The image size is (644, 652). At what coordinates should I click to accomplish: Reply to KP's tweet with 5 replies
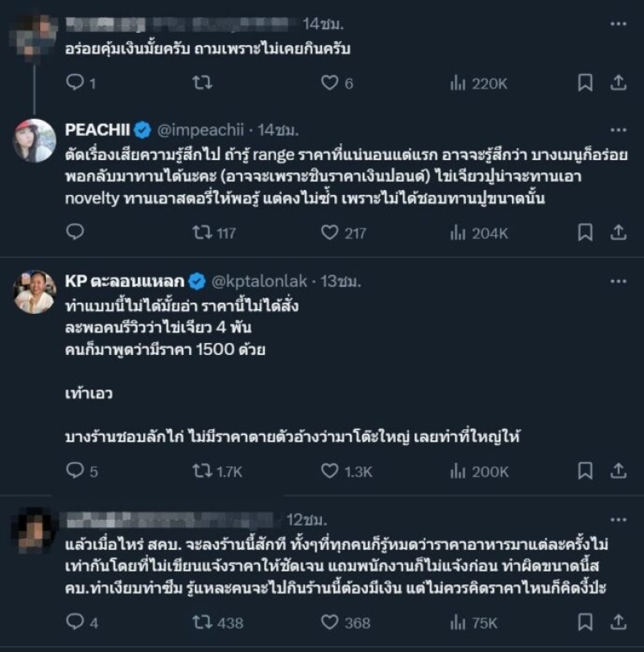(74, 472)
